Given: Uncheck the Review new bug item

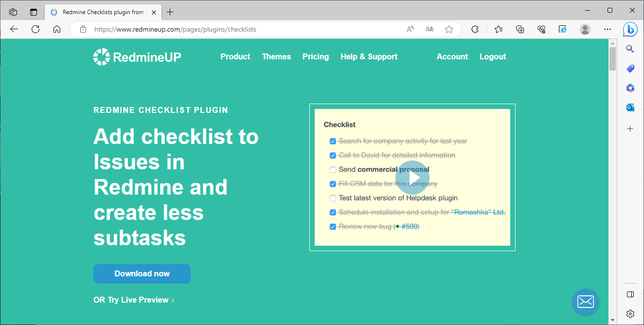Looking at the screenshot, I should pos(333,226).
